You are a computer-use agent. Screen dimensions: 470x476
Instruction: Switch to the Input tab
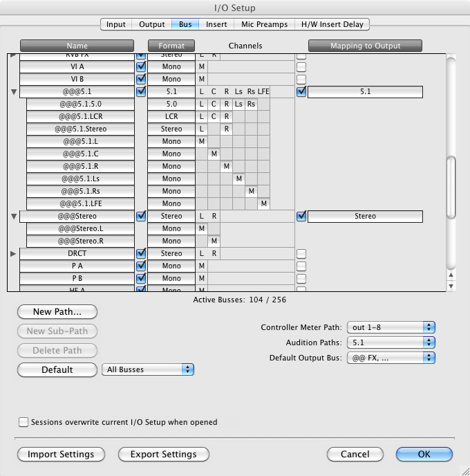(x=115, y=24)
